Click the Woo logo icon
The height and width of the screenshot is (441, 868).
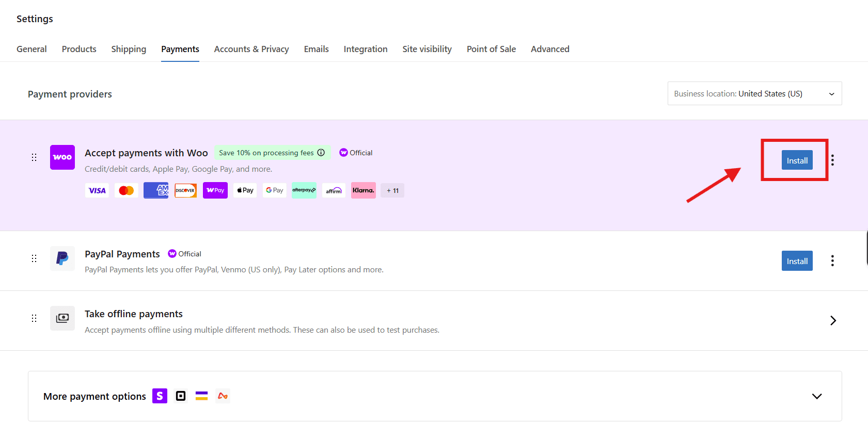click(62, 157)
